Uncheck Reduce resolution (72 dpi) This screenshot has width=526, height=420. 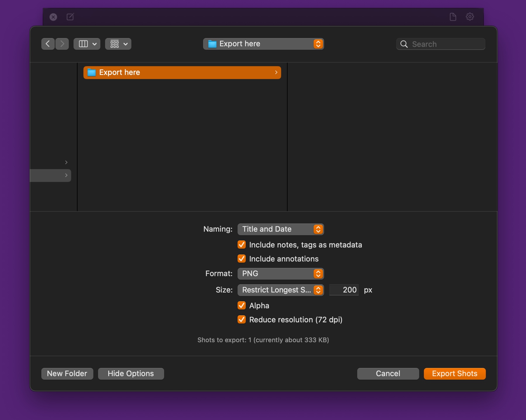242,319
